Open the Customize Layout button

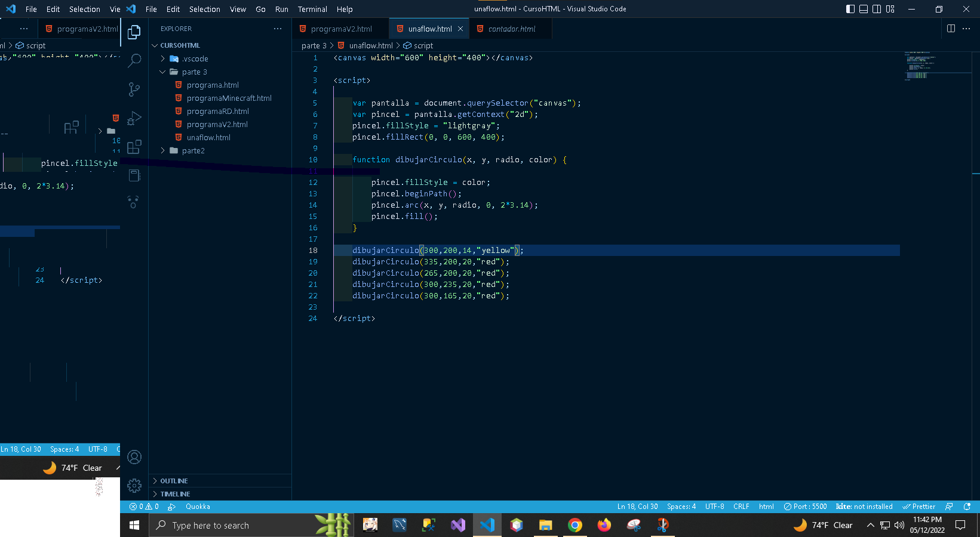[890, 9]
